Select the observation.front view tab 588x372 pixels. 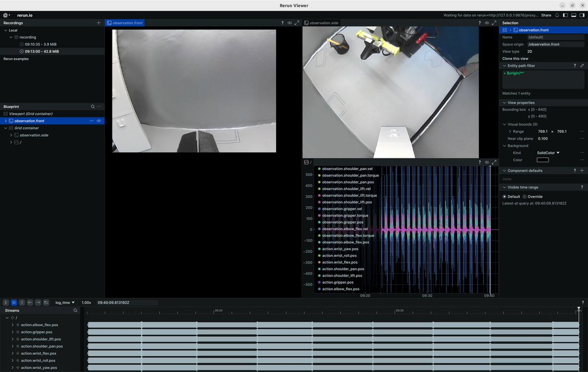pos(125,23)
